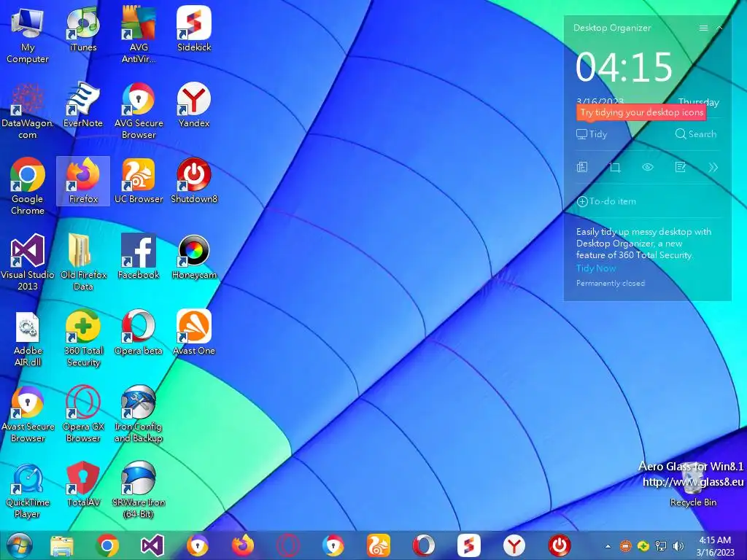This screenshot has width=747, height=560.
Task: Open the Desktop Organizer hamburger menu
Action: pyautogui.click(x=703, y=28)
